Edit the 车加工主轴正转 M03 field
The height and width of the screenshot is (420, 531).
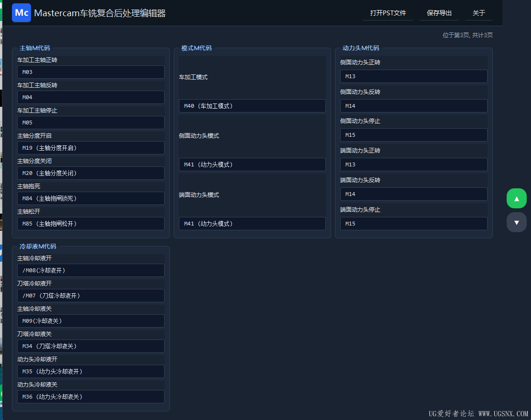click(91, 72)
